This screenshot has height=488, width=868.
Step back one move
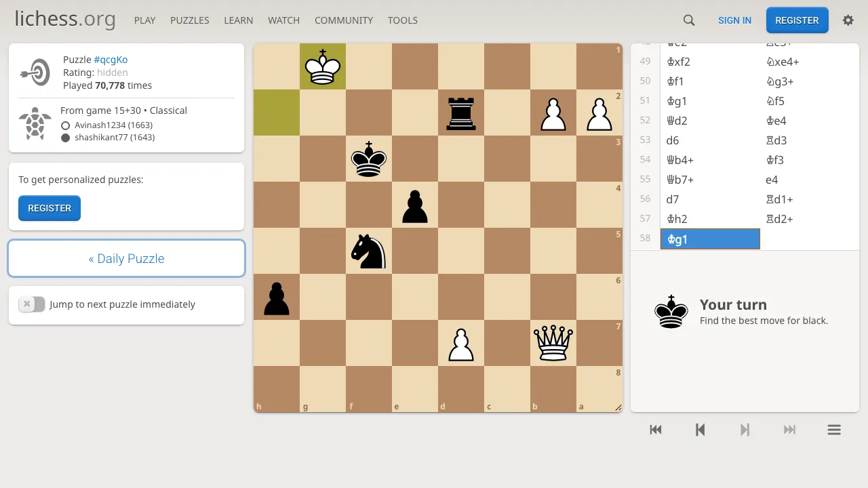[x=701, y=429]
